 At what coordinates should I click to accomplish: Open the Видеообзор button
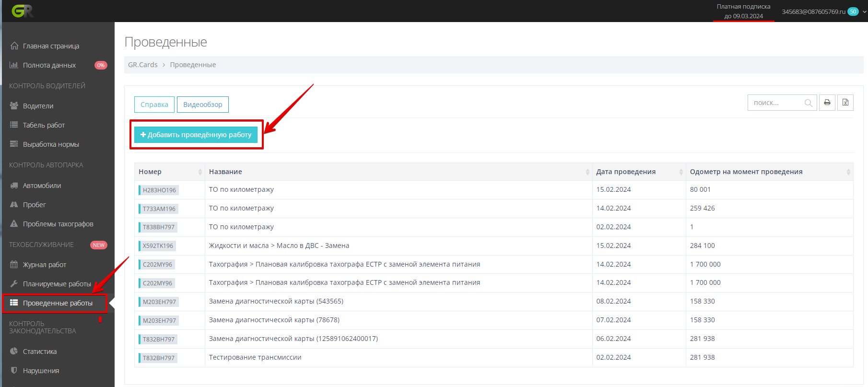[x=202, y=105]
